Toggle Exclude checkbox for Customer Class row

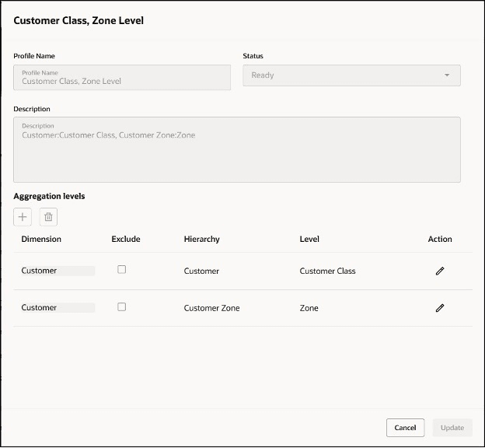pyautogui.click(x=121, y=269)
